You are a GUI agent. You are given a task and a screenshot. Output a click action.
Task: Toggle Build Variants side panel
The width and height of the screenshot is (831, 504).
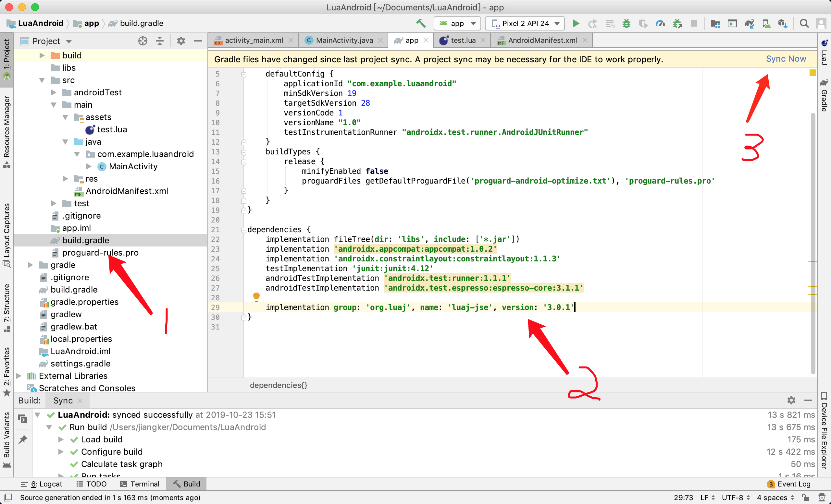[7, 439]
